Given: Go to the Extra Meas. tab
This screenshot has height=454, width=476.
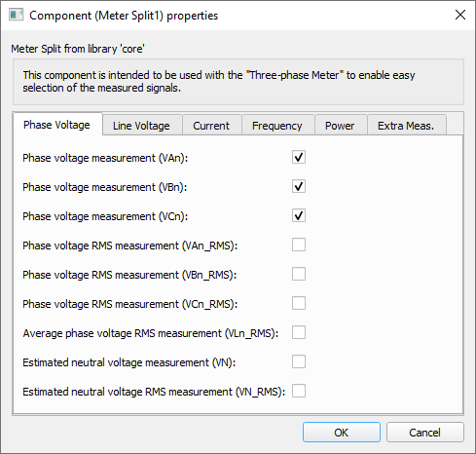Looking at the screenshot, I should [406, 126].
